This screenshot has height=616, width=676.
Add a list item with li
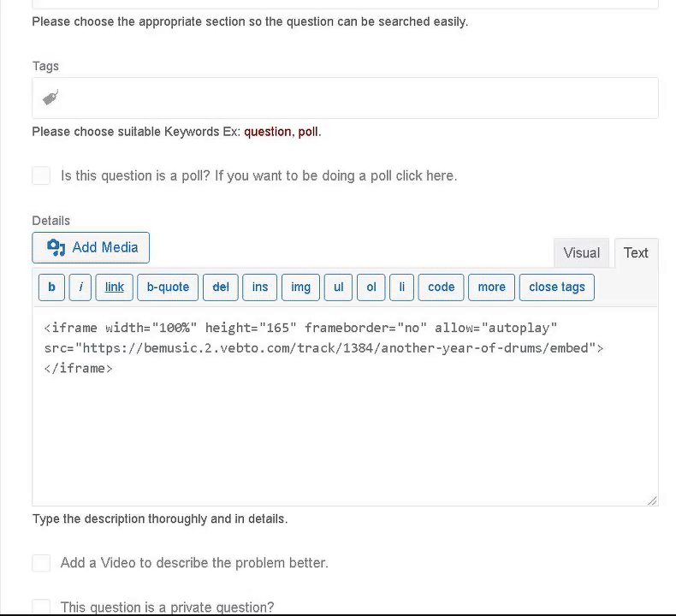[402, 287]
